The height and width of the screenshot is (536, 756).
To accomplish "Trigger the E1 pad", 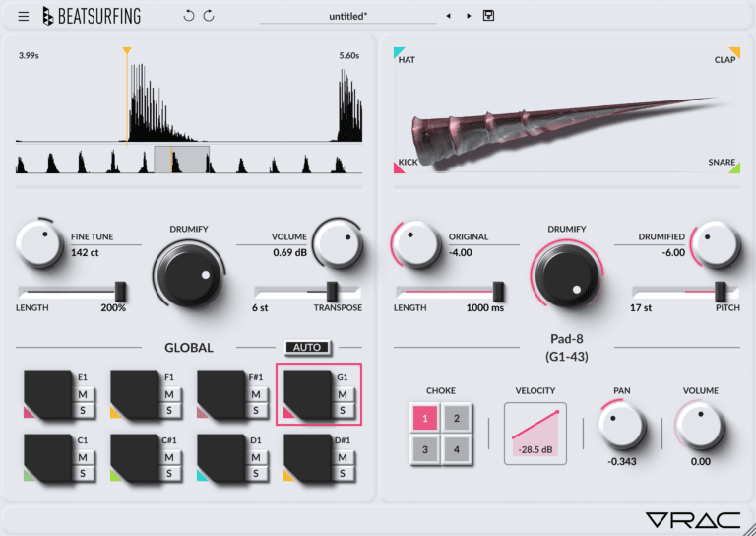I will [48, 395].
